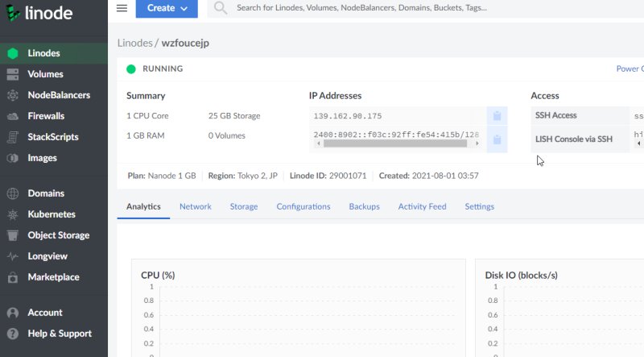This screenshot has height=357, width=644.
Task: Copy the IPv4 address 139.162.90.175
Action: [497, 116]
